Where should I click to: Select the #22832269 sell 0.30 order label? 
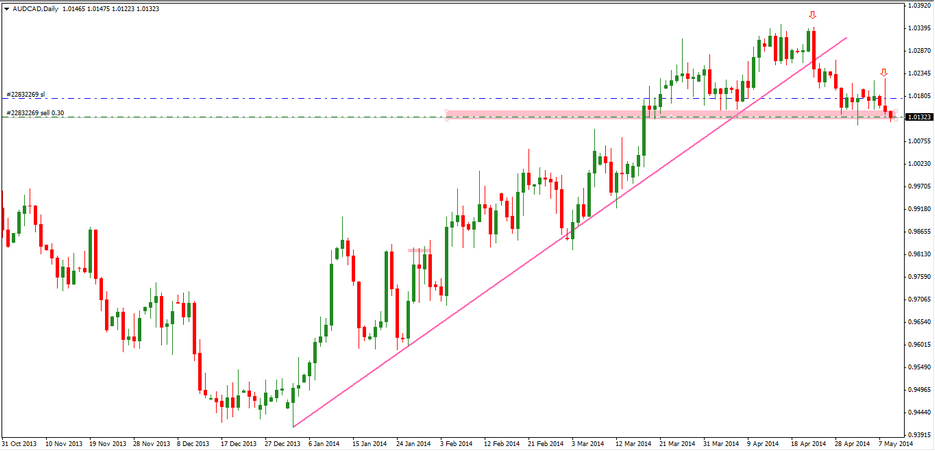tap(36, 113)
